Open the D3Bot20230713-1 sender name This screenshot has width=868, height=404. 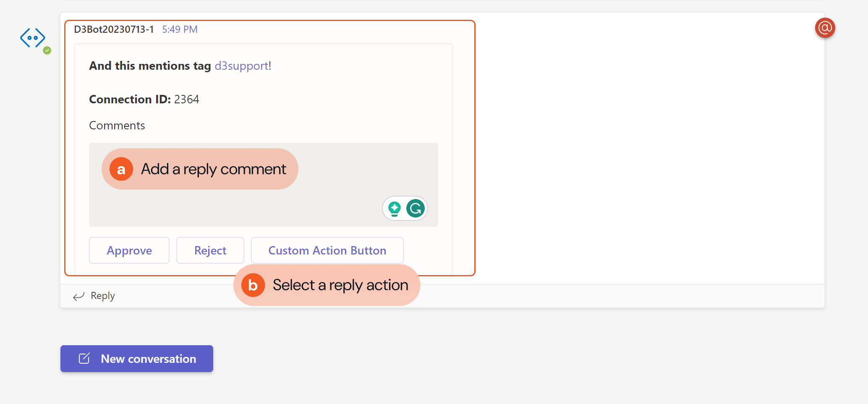(x=114, y=29)
